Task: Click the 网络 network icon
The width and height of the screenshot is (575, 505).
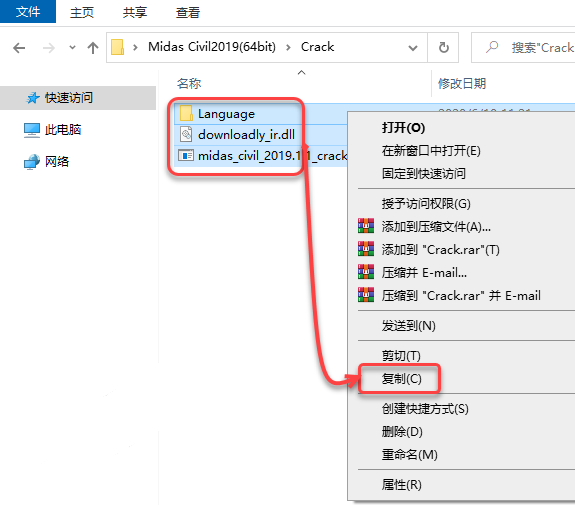Action: (x=32, y=162)
